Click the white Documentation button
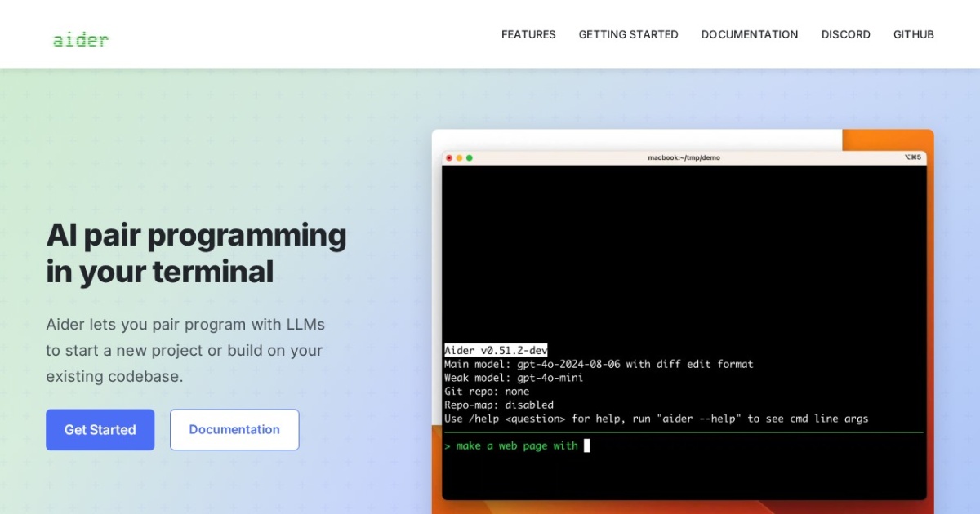This screenshot has width=980, height=514. click(234, 429)
